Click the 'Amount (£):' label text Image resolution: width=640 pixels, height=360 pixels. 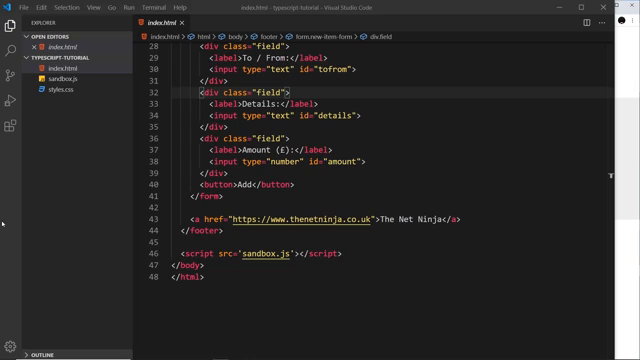(x=268, y=150)
